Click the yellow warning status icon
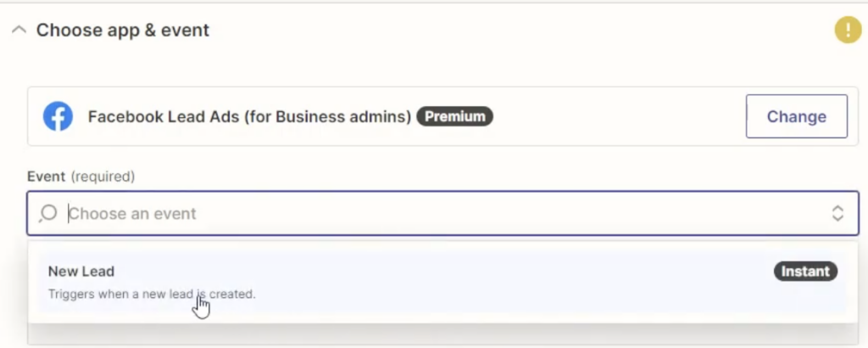Image resolution: width=868 pixels, height=348 pixels. 847,31
